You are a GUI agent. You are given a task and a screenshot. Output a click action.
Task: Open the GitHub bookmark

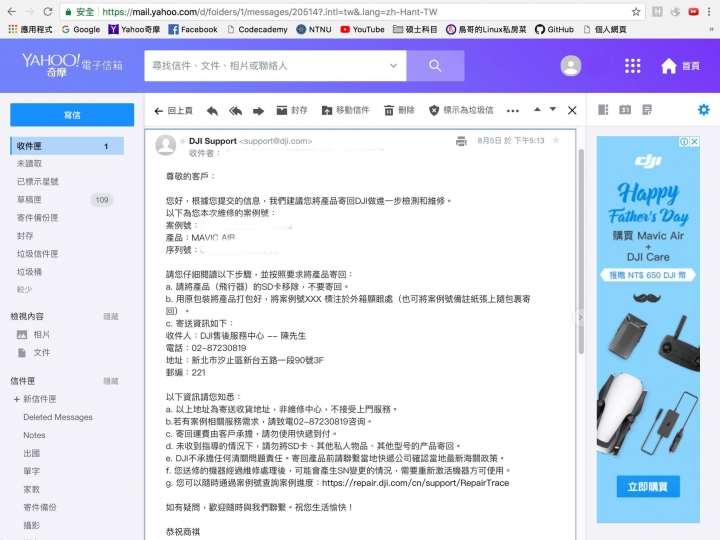click(554, 29)
